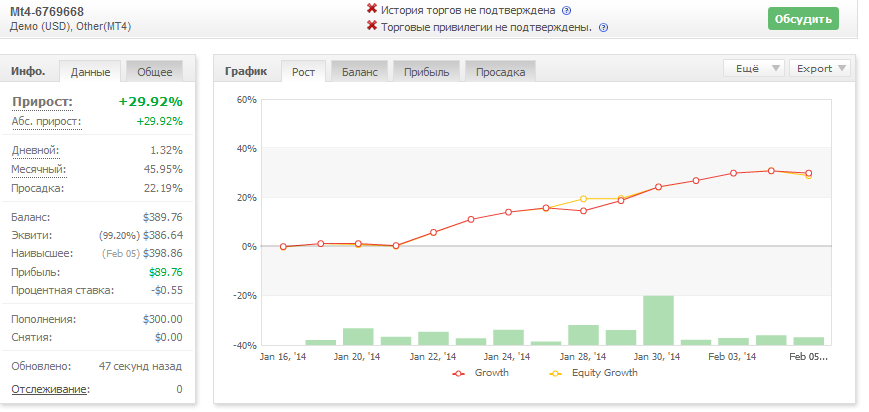Click the help icon next to Торговые привилегии не подтверждены
This screenshot has width=869, height=412.
(x=604, y=28)
